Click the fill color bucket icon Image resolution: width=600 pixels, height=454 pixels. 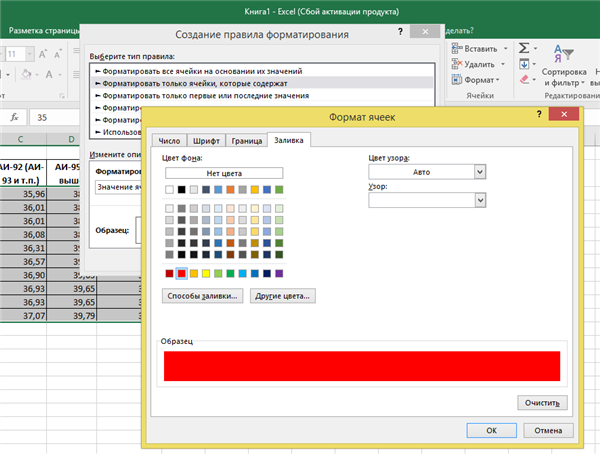pos(26,74)
